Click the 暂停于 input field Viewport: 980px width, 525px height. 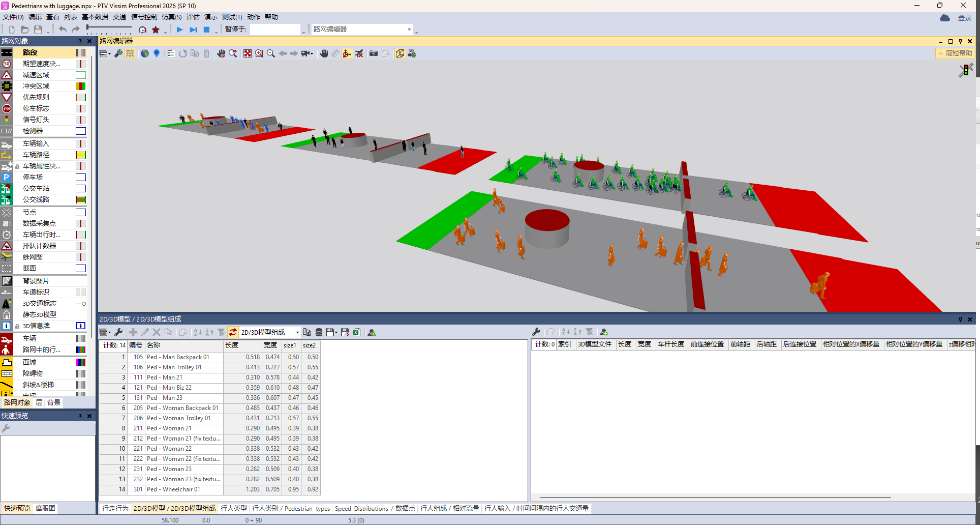(x=275, y=30)
